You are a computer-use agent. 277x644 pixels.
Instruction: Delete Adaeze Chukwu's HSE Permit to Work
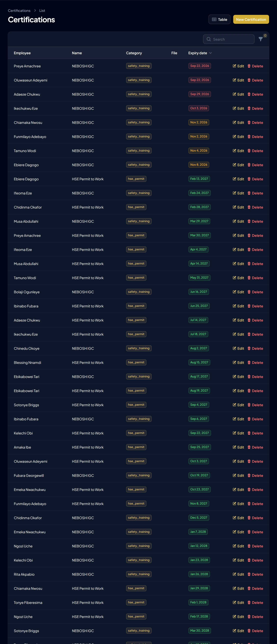pos(255,320)
